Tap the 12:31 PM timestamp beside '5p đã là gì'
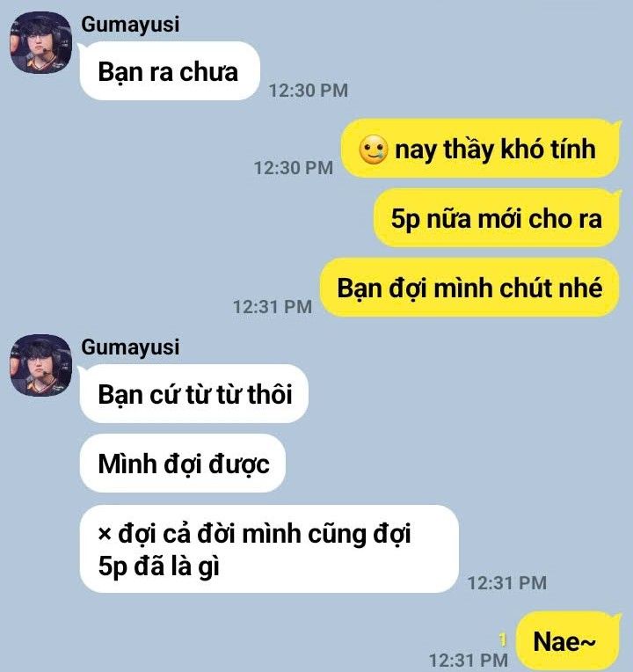The height and width of the screenshot is (672, 633). pyautogui.click(x=507, y=583)
